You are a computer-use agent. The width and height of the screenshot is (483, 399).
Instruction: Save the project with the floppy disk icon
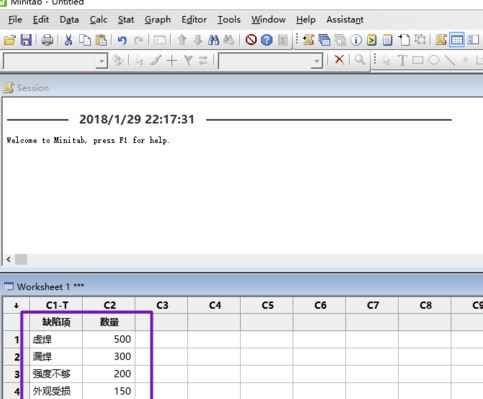tap(26, 40)
